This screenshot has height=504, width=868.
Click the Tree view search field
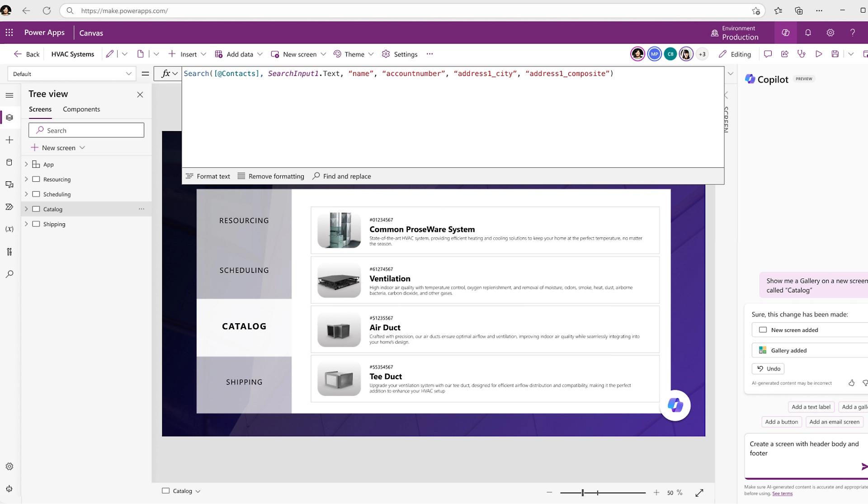(86, 130)
